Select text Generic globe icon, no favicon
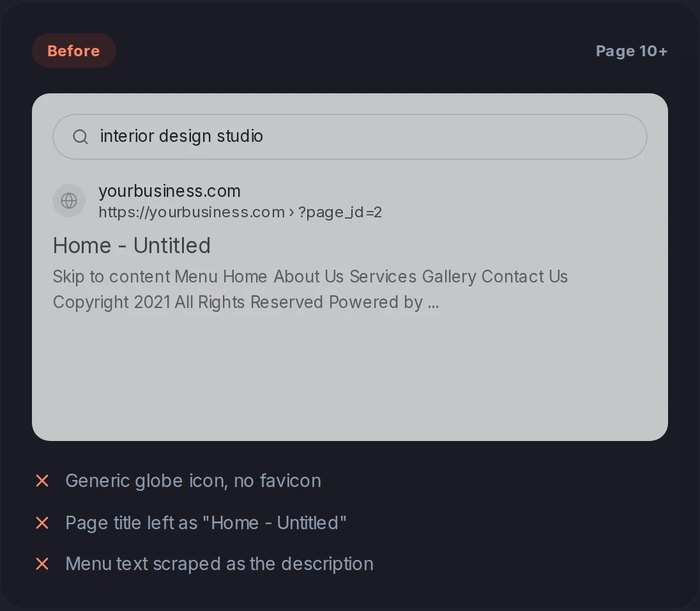The height and width of the screenshot is (611, 700). (194, 481)
